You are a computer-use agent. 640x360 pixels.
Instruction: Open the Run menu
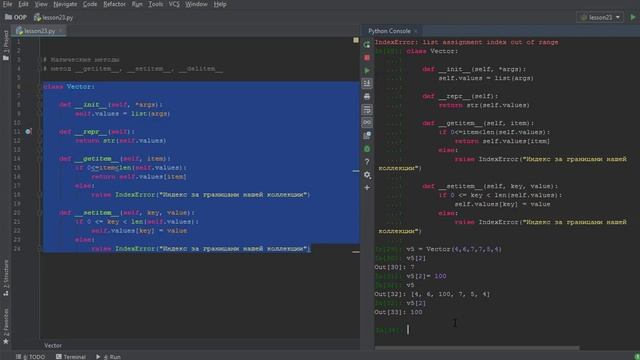137,4
